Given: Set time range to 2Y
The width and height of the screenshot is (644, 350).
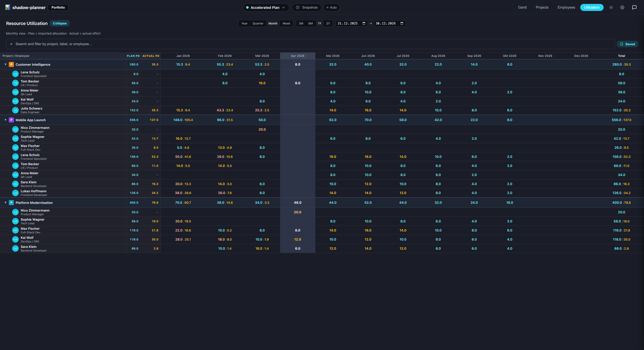Looking at the screenshot, I should click(x=328, y=23).
